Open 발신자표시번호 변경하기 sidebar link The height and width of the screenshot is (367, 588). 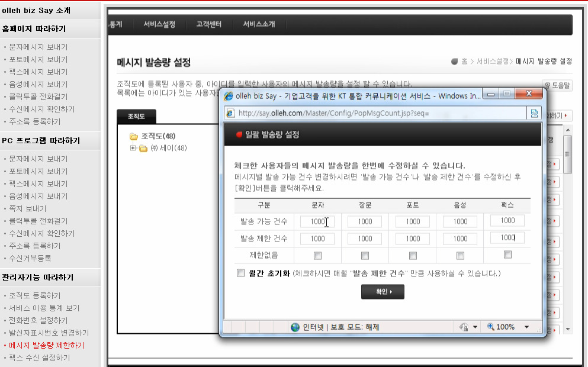tap(49, 333)
